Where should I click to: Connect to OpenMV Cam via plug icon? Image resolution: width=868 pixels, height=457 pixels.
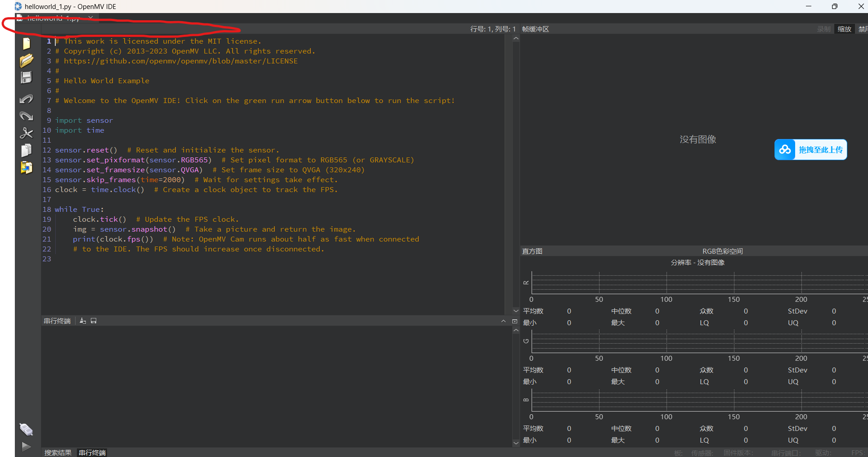pyautogui.click(x=27, y=430)
